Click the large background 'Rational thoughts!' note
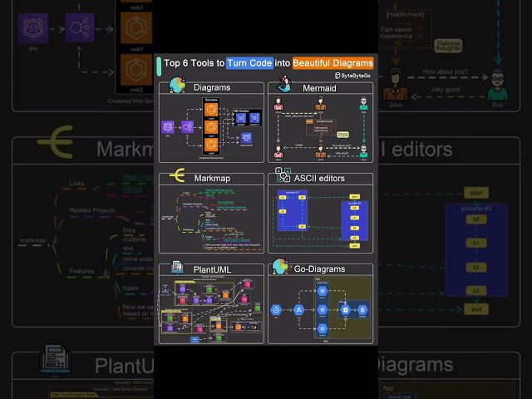The height and width of the screenshot is (399, 532). click(x=449, y=46)
